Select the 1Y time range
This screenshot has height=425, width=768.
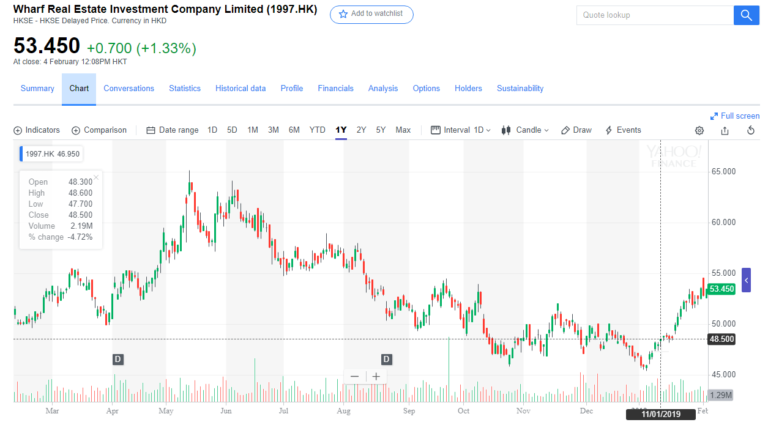[x=341, y=130]
